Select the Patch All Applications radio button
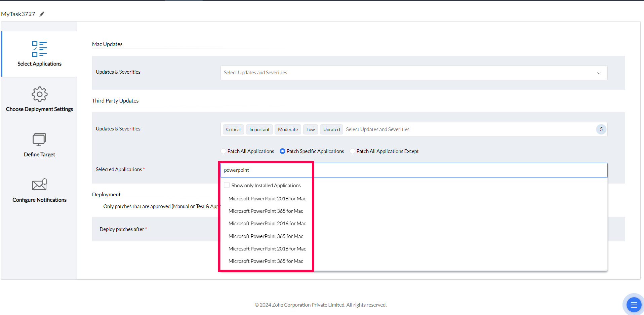The height and width of the screenshot is (315, 644). pyautogui.click(x=224, y=151)
